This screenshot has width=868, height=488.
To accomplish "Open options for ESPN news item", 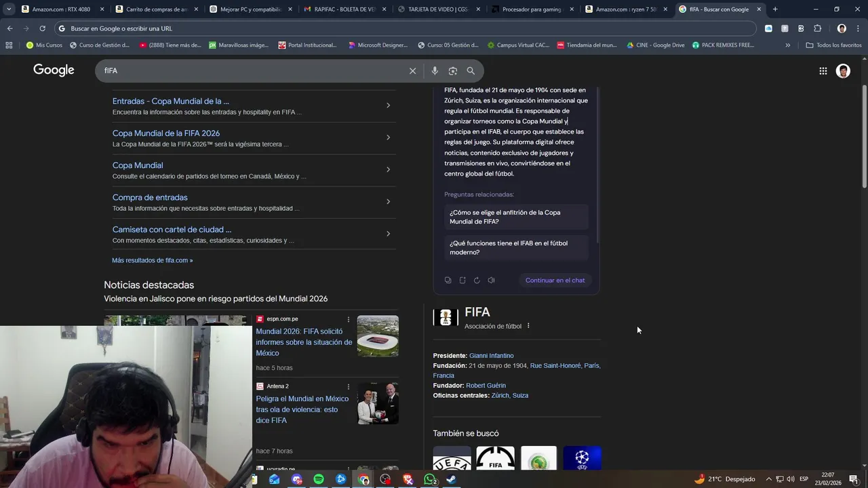I will 349,319.
